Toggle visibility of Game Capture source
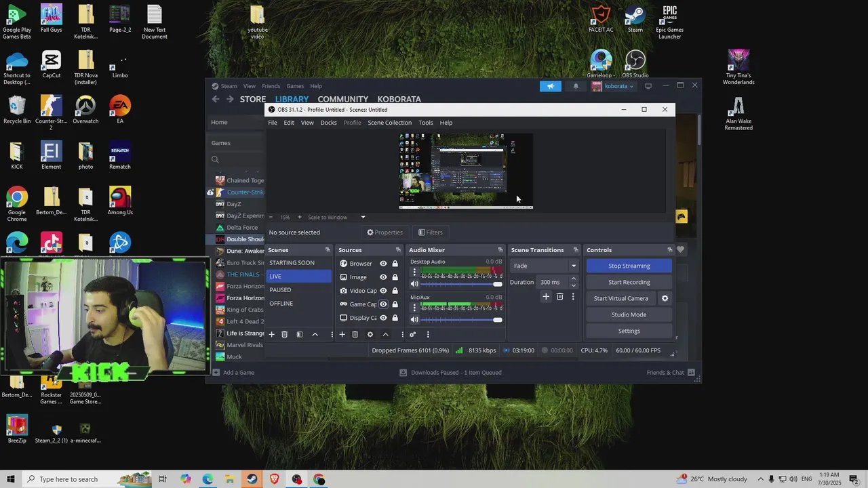The height and width of the screenshot is (488, 868). (x=383, y=304)
